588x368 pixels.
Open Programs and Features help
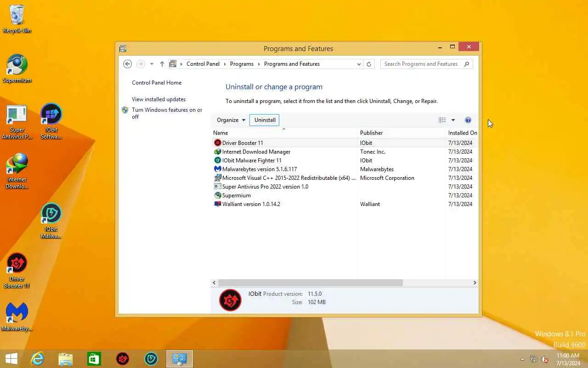click(468, 120)
